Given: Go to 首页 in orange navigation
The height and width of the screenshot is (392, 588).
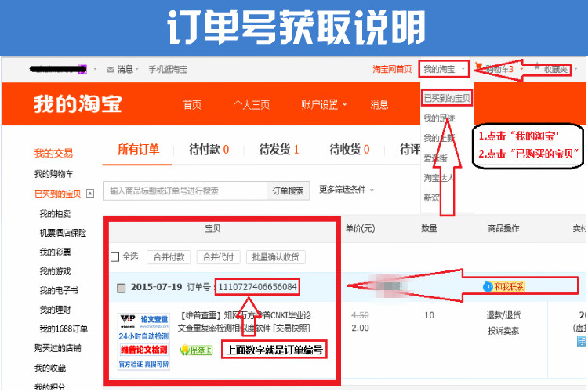Looking at the screenshot, I should pyautogui.click(x=192, y=104).
